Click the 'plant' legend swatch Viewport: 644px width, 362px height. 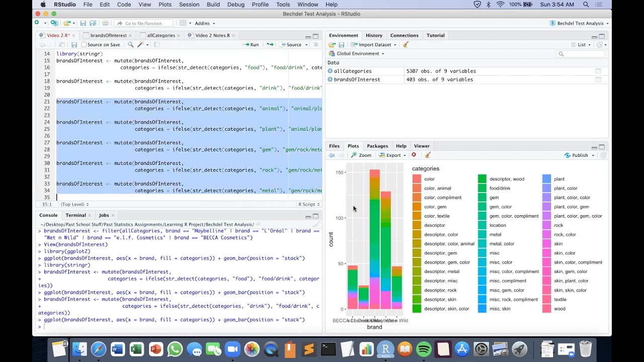[546, 179]
